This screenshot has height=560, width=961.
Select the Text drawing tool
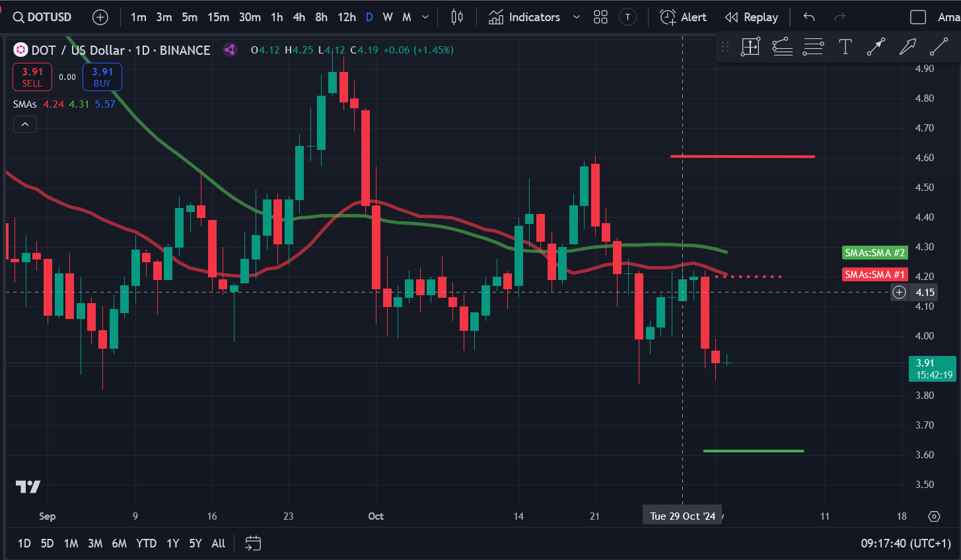coord(845,47)
